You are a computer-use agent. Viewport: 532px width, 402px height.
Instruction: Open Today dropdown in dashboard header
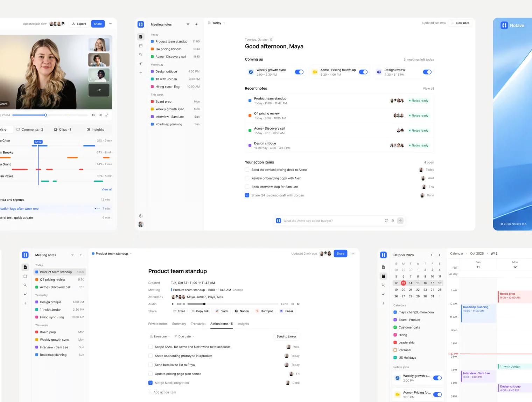[x=217, y=23]
